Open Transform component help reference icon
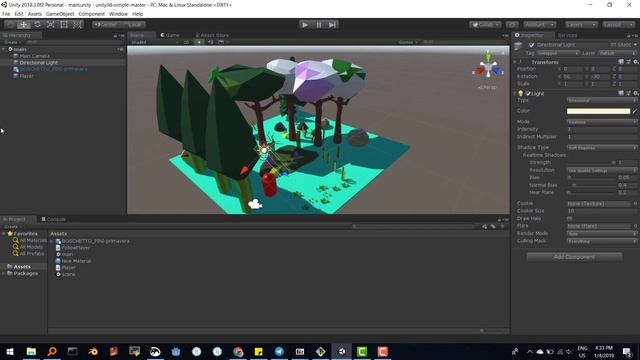Screen dimensions: 640x360 pyautogui.click(x=621, y=62)
